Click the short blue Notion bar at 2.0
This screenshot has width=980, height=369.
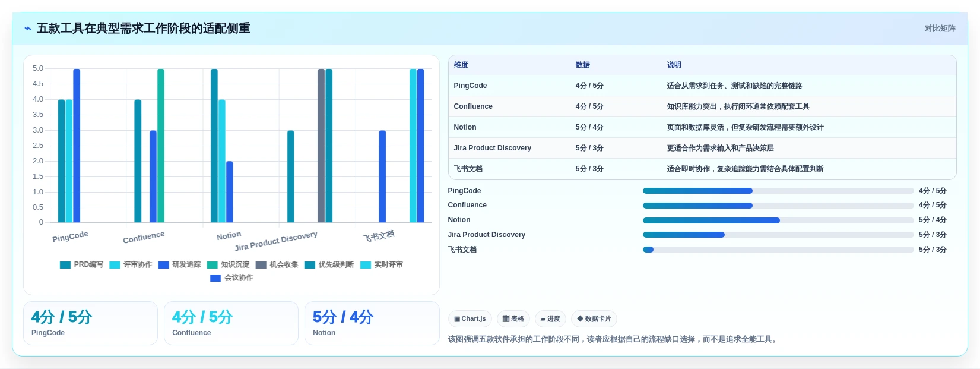[x=230, y=192]
